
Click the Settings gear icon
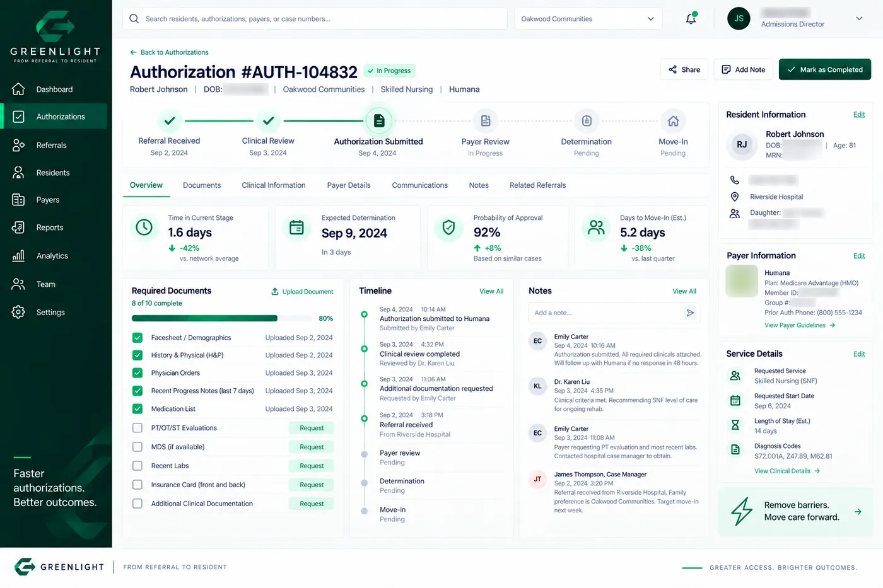18,312
